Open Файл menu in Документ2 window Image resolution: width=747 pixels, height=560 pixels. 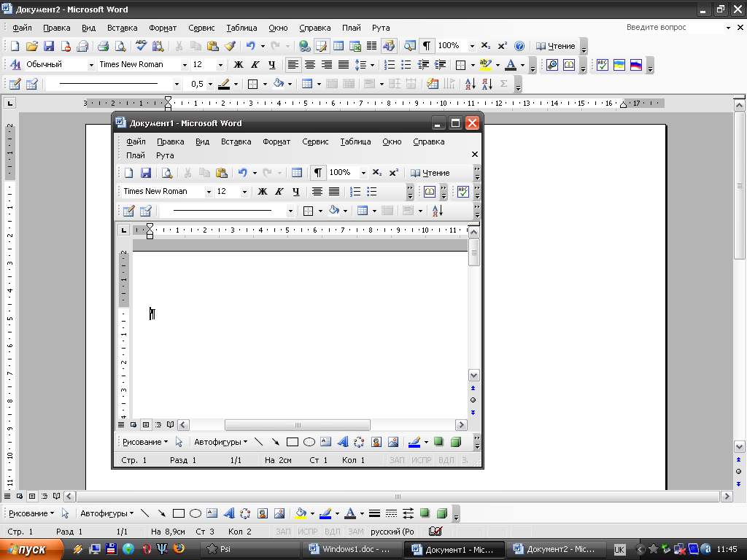tap(22, 28)
